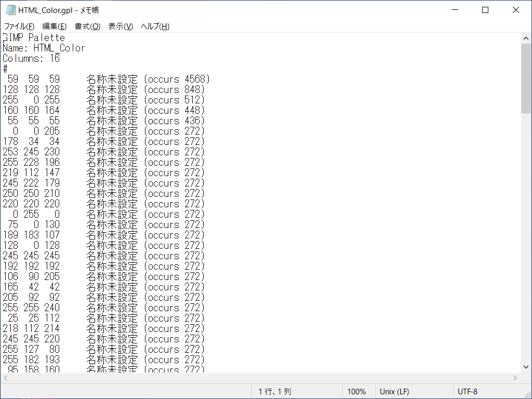
Task: Click status bar 'UTF-8' encoding
Action: (x=468, y=392)
